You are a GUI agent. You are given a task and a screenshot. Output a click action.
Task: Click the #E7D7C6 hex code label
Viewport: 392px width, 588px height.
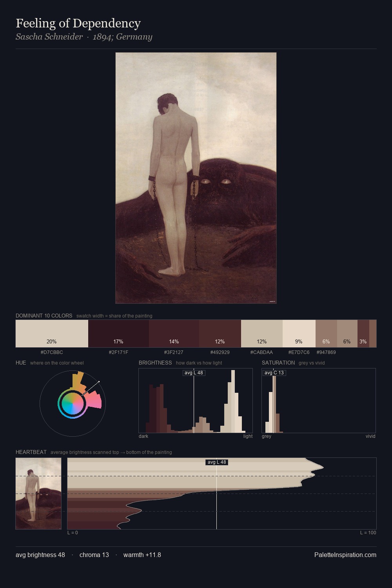(x=299, y=352)
